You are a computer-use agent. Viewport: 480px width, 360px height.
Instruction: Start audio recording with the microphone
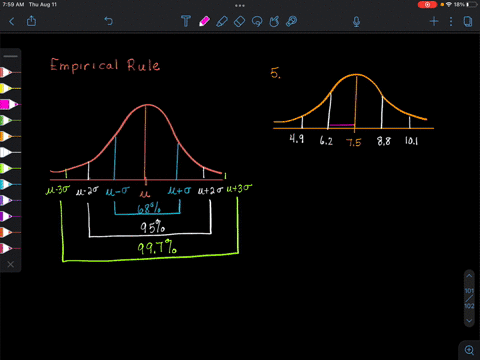[x=356, y=22]
